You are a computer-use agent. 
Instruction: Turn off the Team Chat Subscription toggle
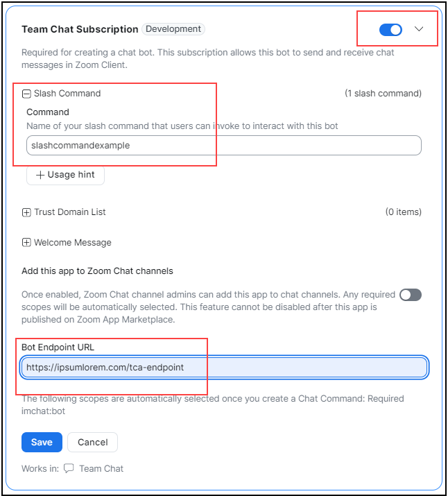click(390, 30)
